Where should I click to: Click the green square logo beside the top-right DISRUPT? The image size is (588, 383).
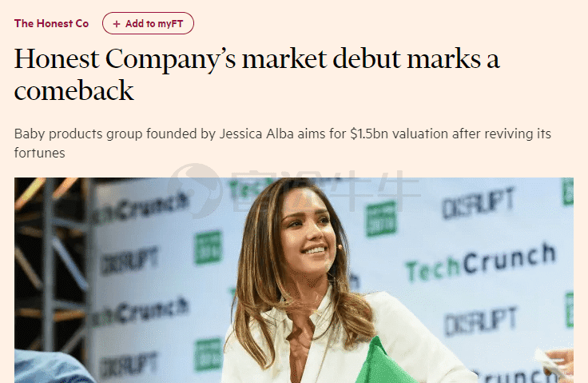(x=381, y=218)
